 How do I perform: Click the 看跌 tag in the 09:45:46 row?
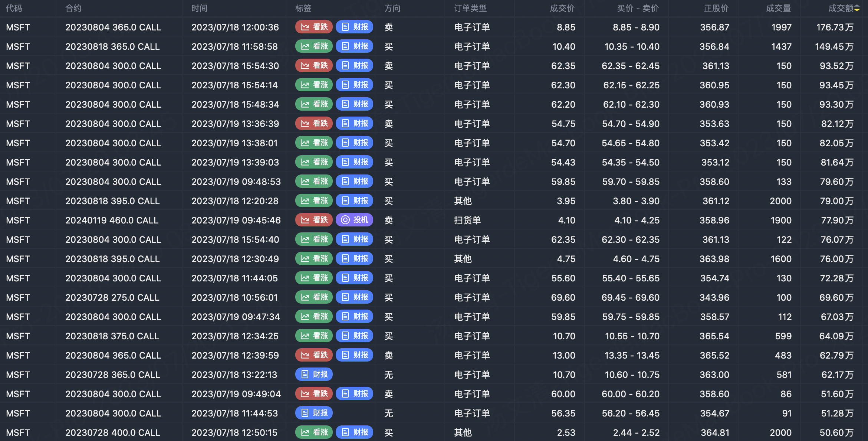pos(314,220)
